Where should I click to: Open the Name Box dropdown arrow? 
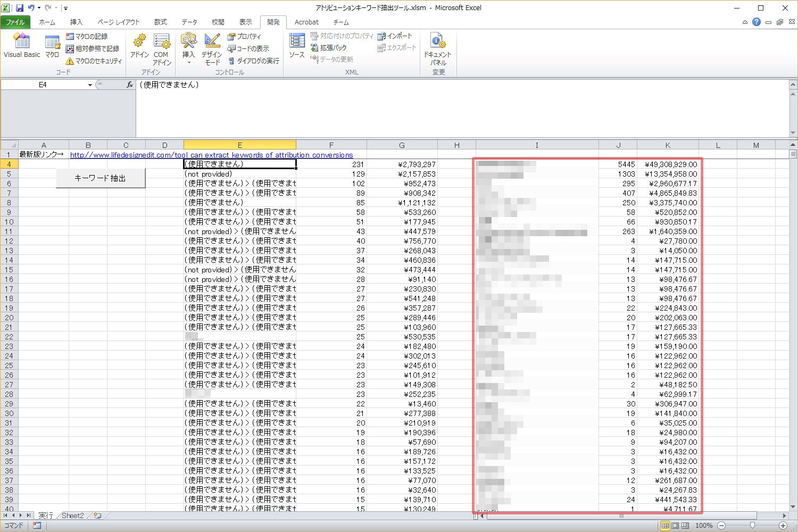point(90,85)
